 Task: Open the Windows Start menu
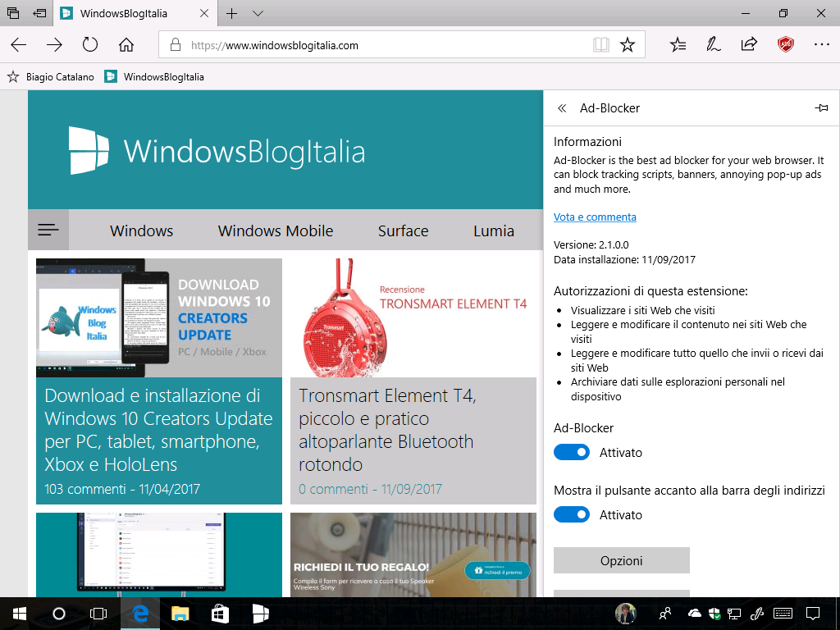pyautogui.click(x=20, y=614)
